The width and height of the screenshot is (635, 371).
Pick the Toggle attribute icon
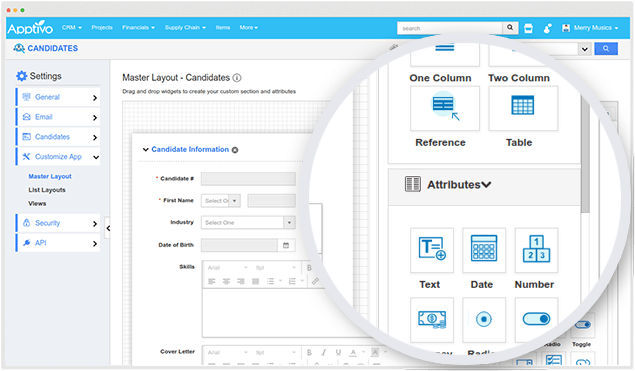click(x=536, y=320)
